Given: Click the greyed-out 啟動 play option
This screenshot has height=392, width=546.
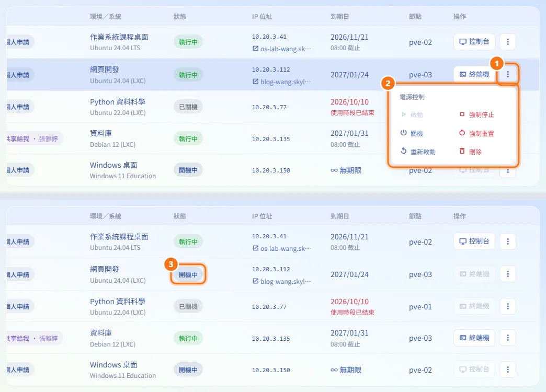Looking at the screenshot, I should (412, 114).
